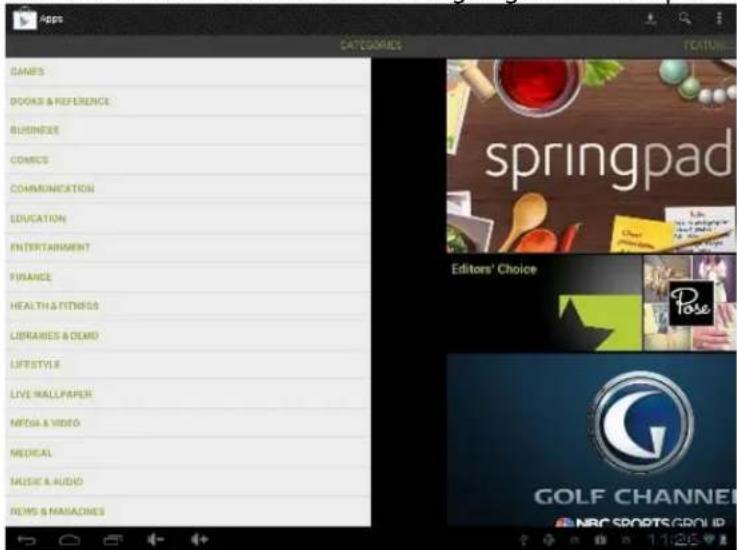The height and width of the screenshot is (550, 737).
Task: Open the Entertainment category
Action: point(188,247)
